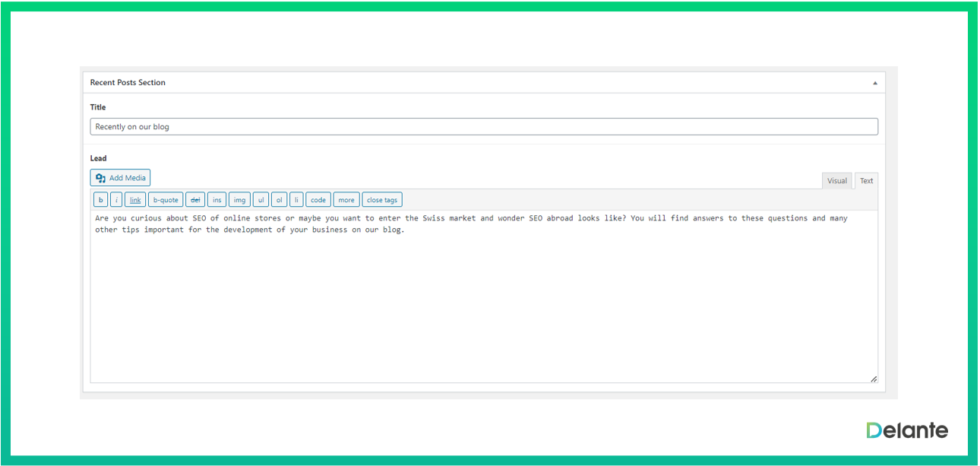Image resolution: width=980 pixels, height=466 pixels.
Task: Click the ul unordered list button
Action: coord(261,200)
